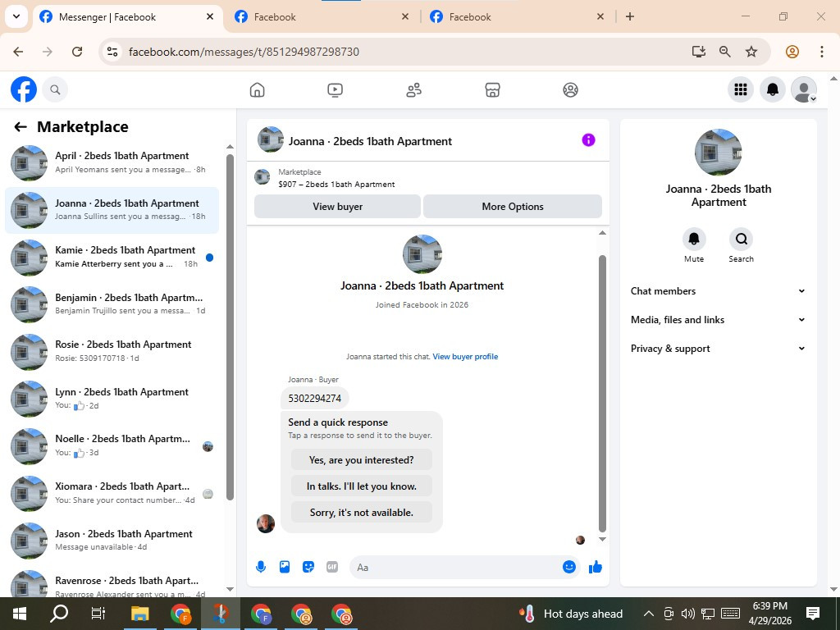Expand the Chat members section

click(718, 291)
